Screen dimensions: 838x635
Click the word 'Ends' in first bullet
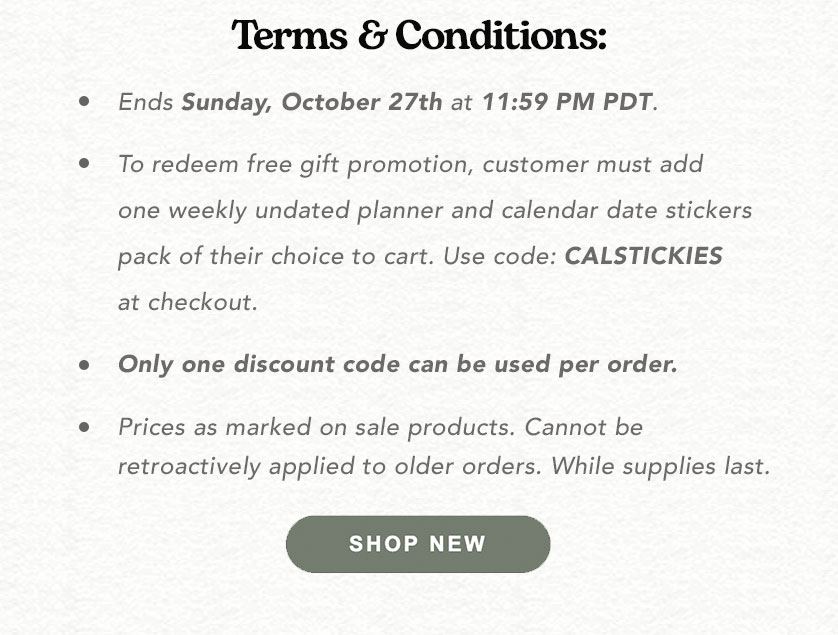tap(145, 102)
